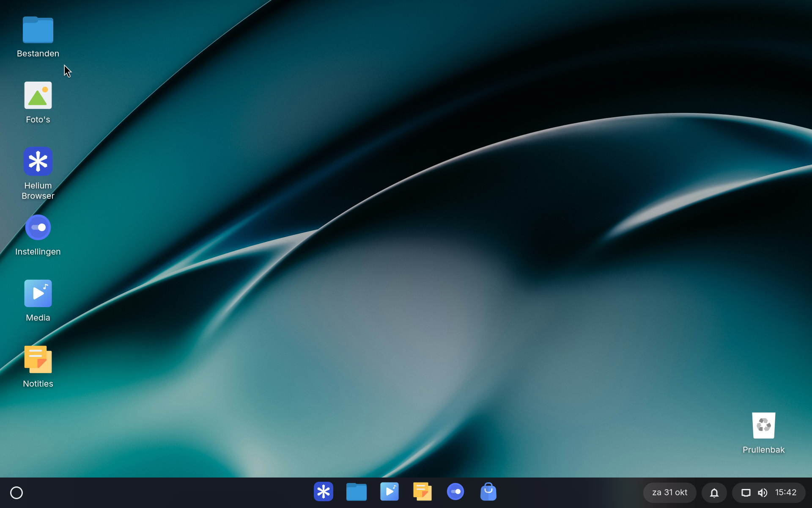Image resolution: width=812 pixels, height=508 pixels.
Task: Open the Foto's desktop icon
Action: [x=38, y=95]
